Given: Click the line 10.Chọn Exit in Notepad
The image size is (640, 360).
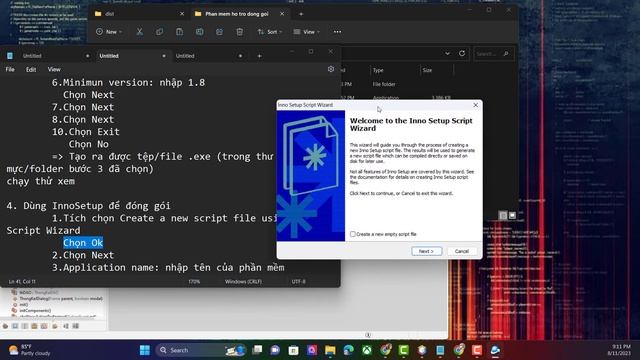Looking at the screenshot, I should [x=86, y=132].
